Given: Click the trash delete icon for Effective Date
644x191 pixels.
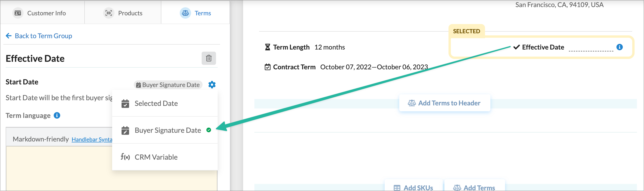Looking at the screenshot, I should coord(208,58).
